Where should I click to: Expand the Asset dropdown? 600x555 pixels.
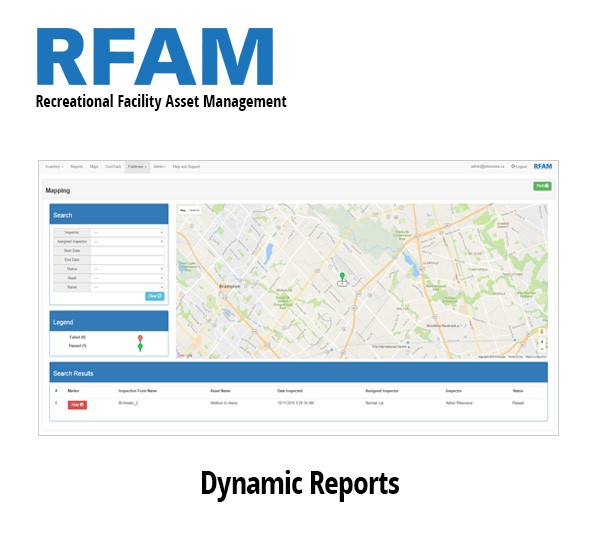127,278
